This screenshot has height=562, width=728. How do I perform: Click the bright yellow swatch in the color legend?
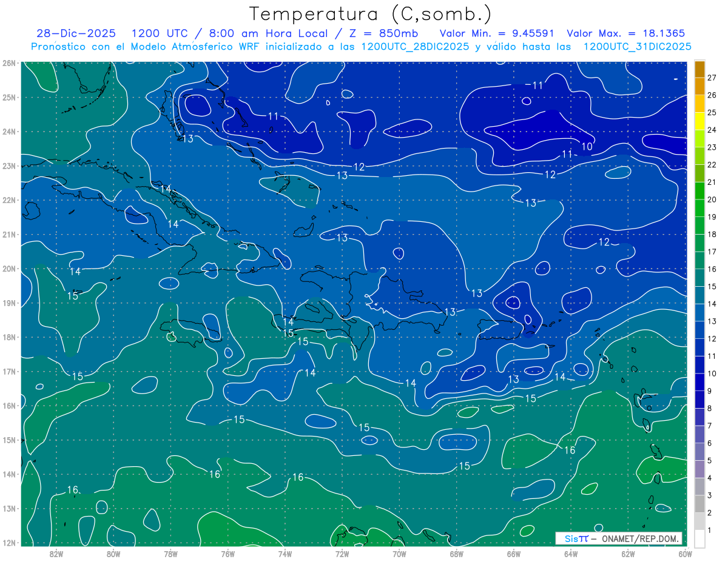pyautogui.click(x=700, y=121)
